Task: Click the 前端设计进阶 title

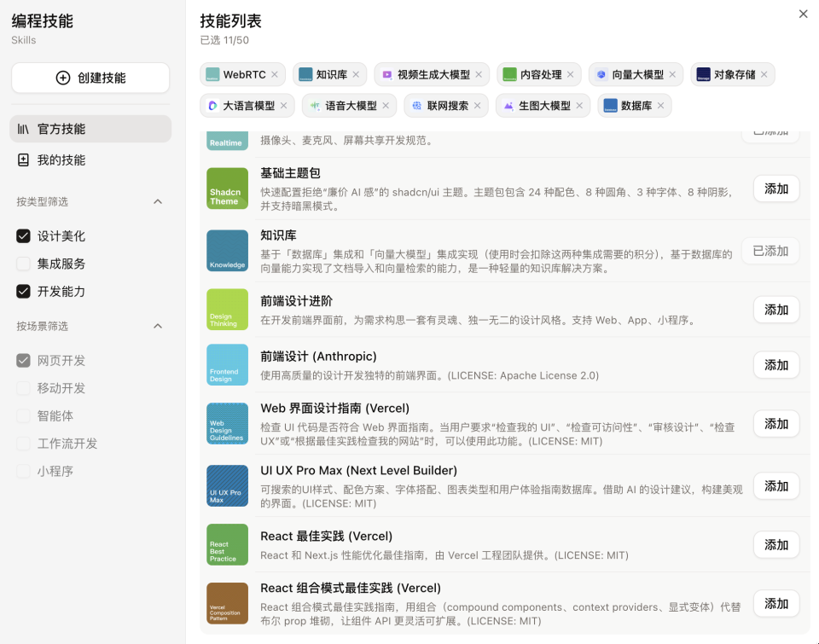Action: (297, 301)
